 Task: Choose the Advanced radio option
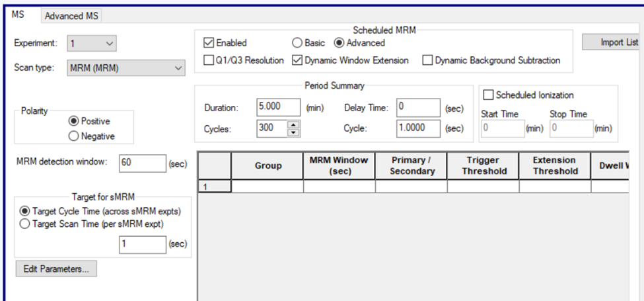[340, 44]
